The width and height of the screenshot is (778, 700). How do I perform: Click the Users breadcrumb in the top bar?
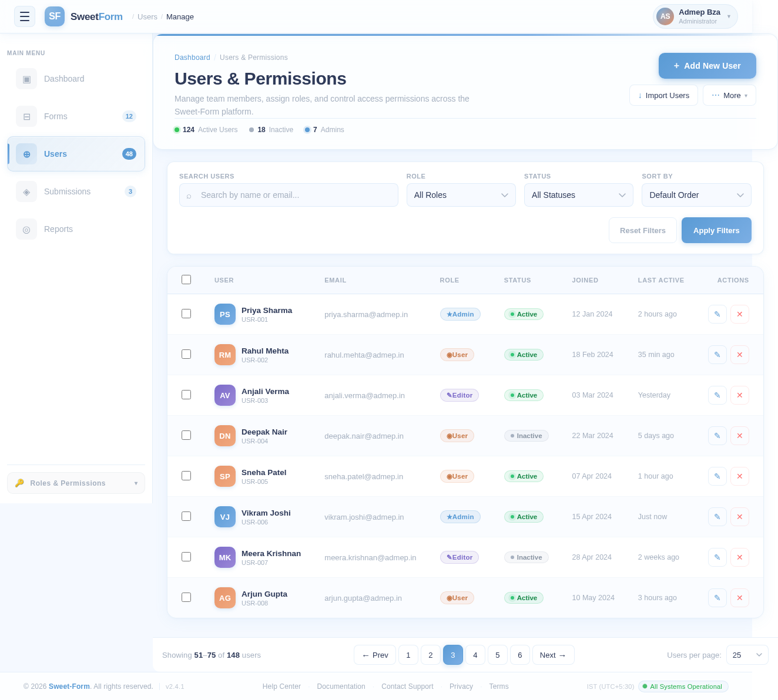click(147, 16)
